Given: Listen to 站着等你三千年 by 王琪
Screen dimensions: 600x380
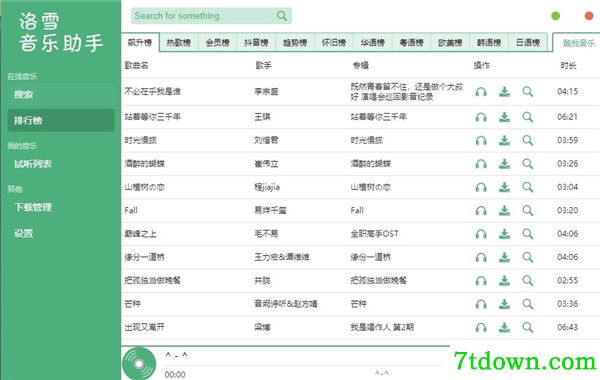Looking at the screenshot, I should tap(481, 117).
